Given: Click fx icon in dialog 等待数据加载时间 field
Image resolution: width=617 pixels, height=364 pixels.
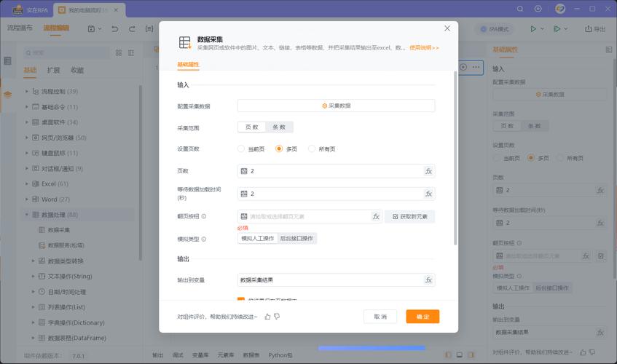Looking at the screenshot, I should [428, 194].
